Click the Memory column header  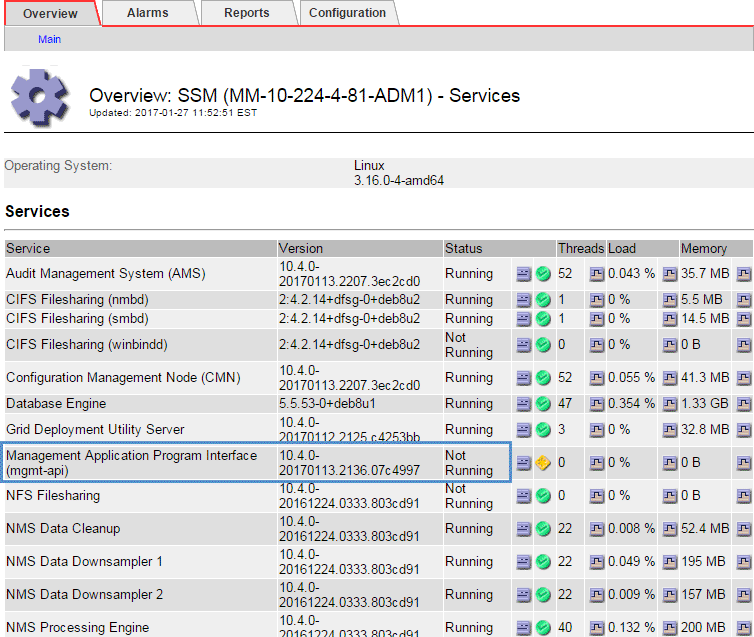[704, 248]
